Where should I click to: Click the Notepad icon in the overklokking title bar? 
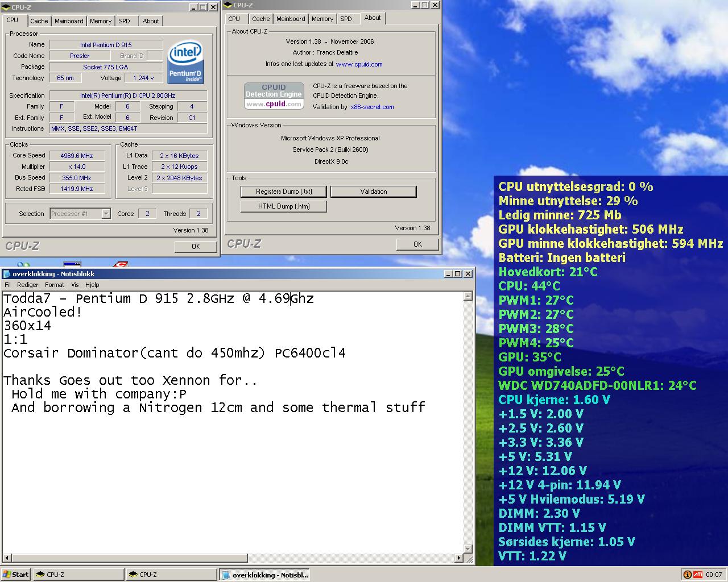[7, 273]
